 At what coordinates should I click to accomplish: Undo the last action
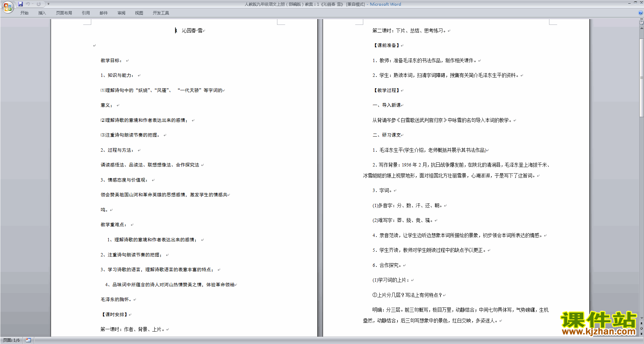pyautogui.click(x=28, y=4)
